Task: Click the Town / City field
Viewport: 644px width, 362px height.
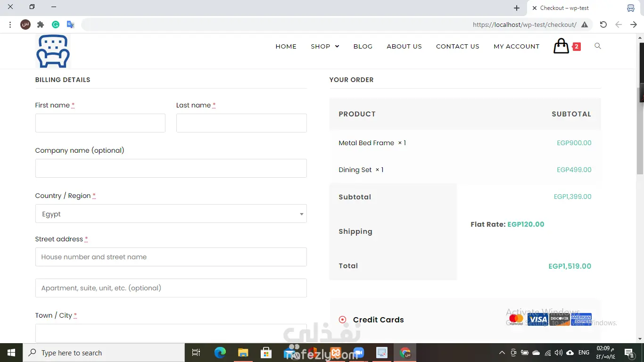Action: [x=171, y=333]
